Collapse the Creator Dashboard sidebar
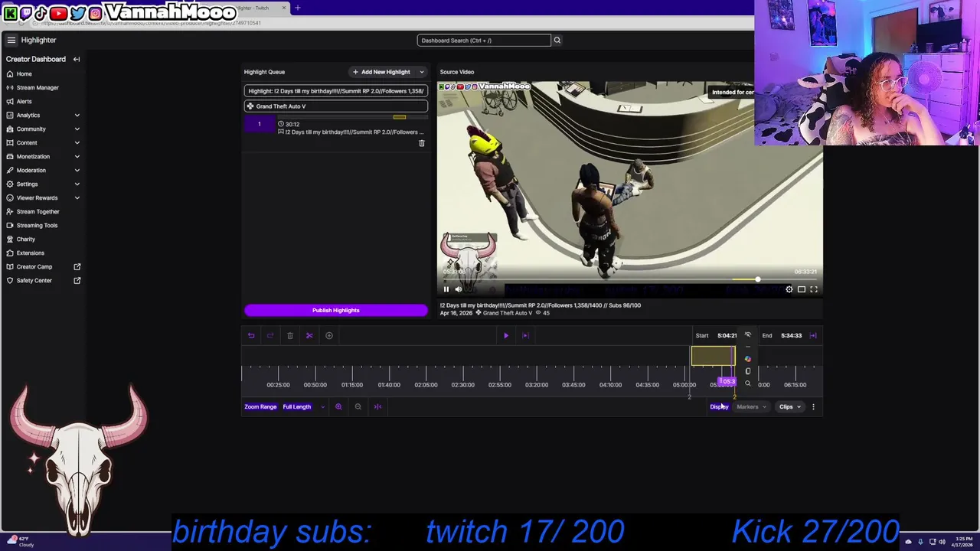This screenshot has width=980, height=551. (x=77, y=59)
